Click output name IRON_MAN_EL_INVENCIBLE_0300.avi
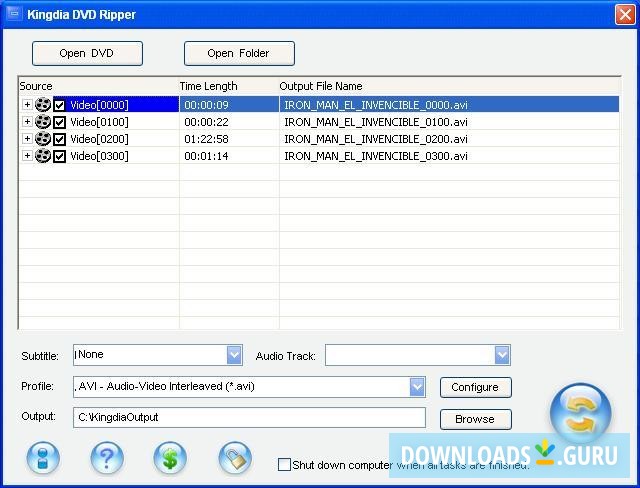640x488 pixels. click(x=376, y=156)
